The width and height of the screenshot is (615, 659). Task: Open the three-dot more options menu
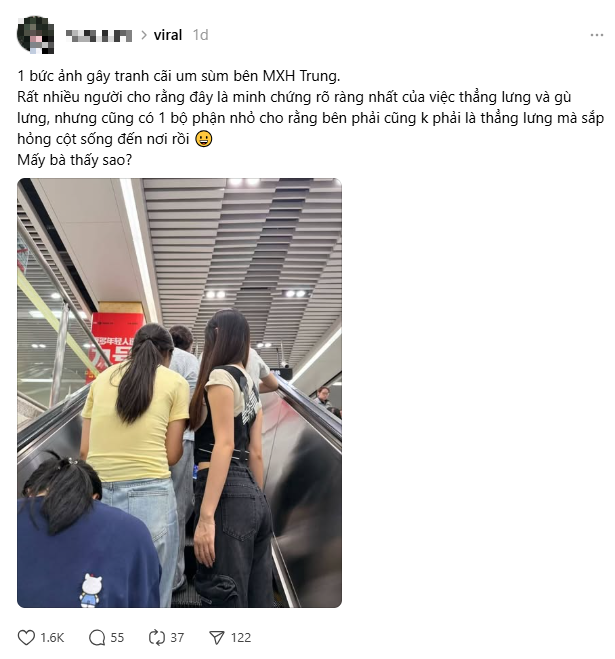point(597,35)
